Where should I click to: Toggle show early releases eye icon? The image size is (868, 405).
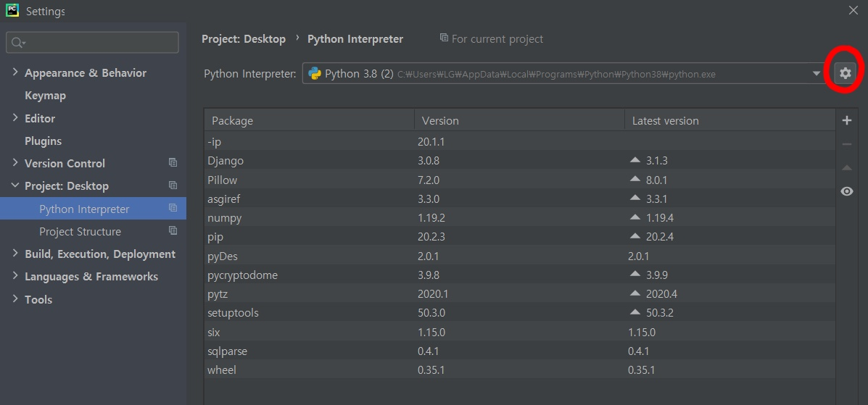[x=846, y=191]
